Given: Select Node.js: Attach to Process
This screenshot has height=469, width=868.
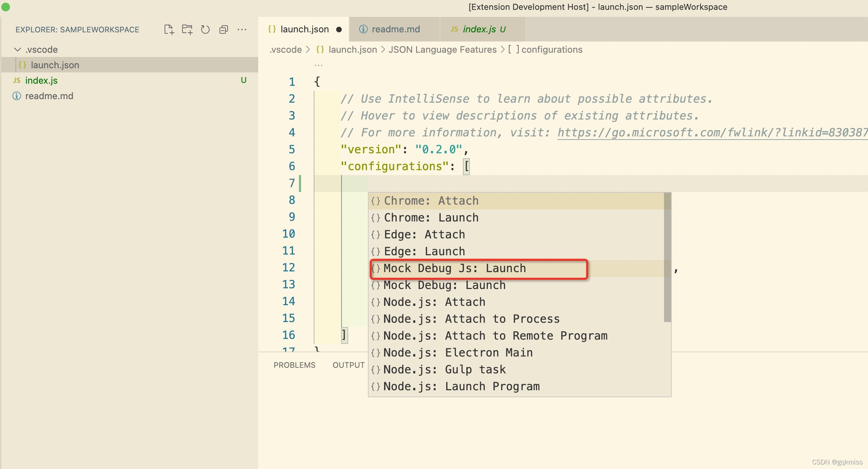Looking at the screenshot, I should pyautogui.click(x=516, y=319).
